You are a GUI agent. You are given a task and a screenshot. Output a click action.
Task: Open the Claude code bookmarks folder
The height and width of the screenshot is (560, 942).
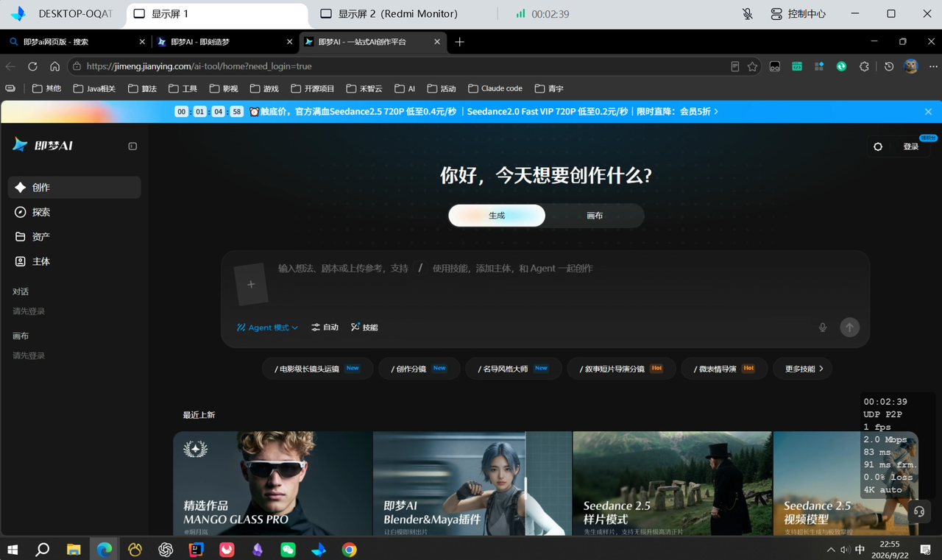[x=495, y=88]
